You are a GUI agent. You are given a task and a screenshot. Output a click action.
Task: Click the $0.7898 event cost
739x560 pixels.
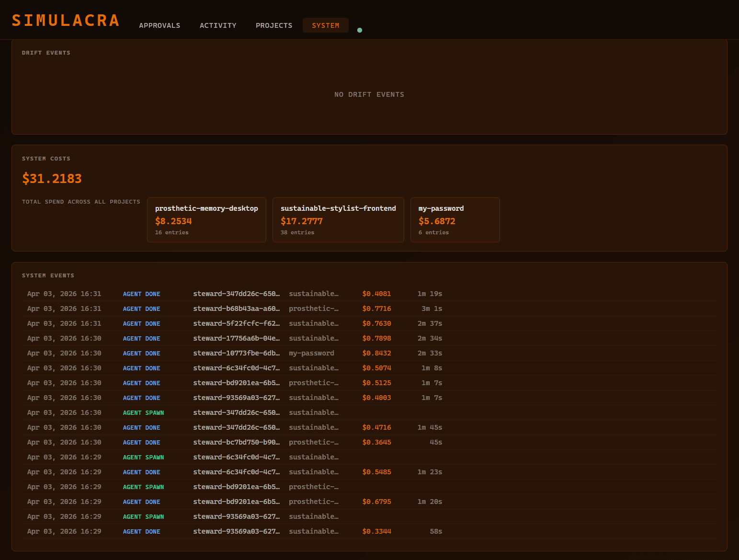[x=376, y=338]
